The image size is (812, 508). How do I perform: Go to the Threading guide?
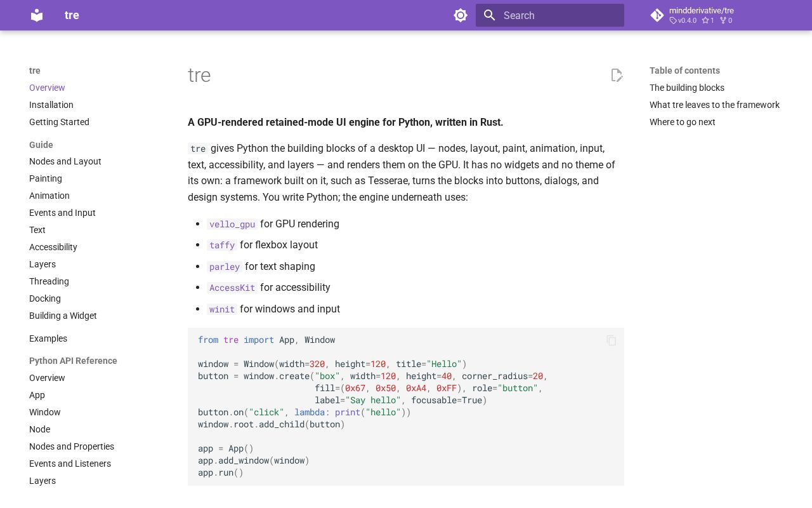click(x=49, y=281)
